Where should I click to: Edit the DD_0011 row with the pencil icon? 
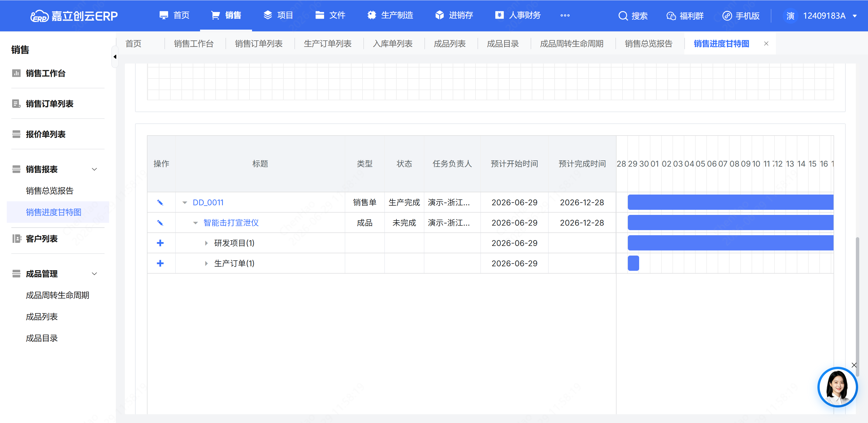160,202
